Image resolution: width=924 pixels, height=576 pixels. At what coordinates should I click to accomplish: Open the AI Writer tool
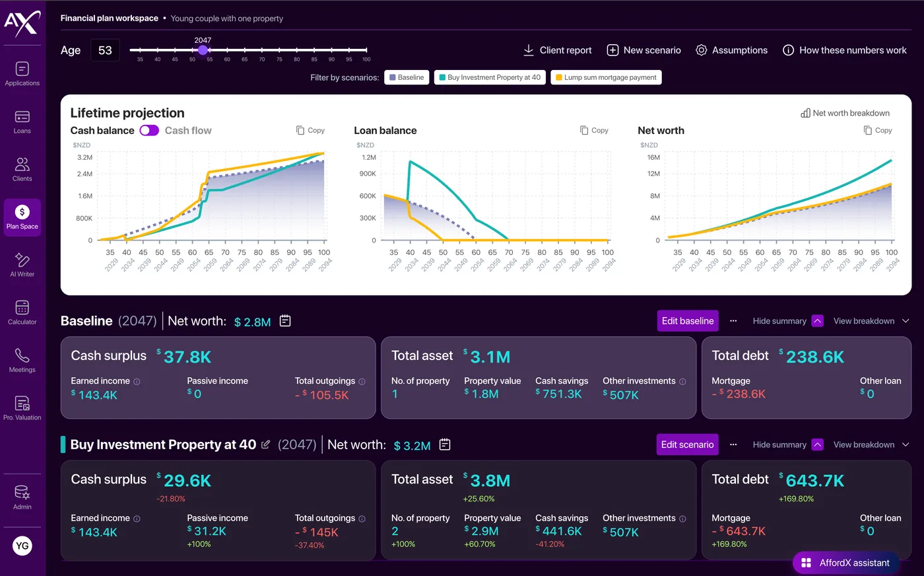pyautogui.click(x=22, y=265)
